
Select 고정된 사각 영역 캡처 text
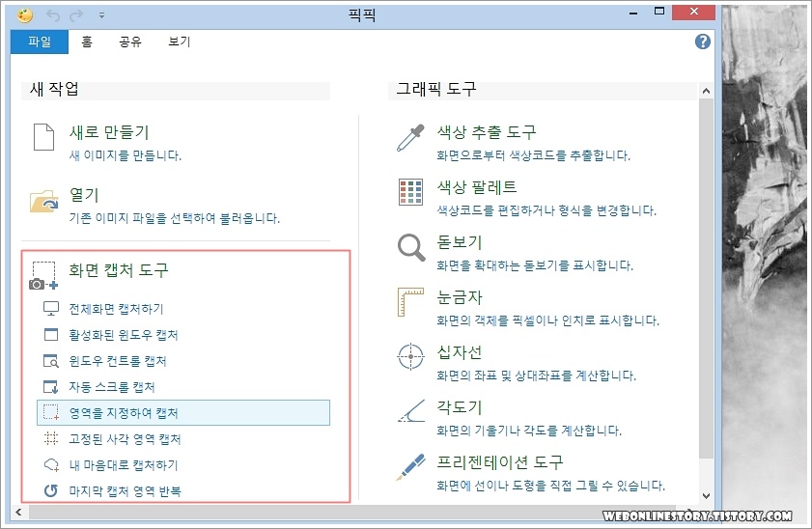coord(125,439)
